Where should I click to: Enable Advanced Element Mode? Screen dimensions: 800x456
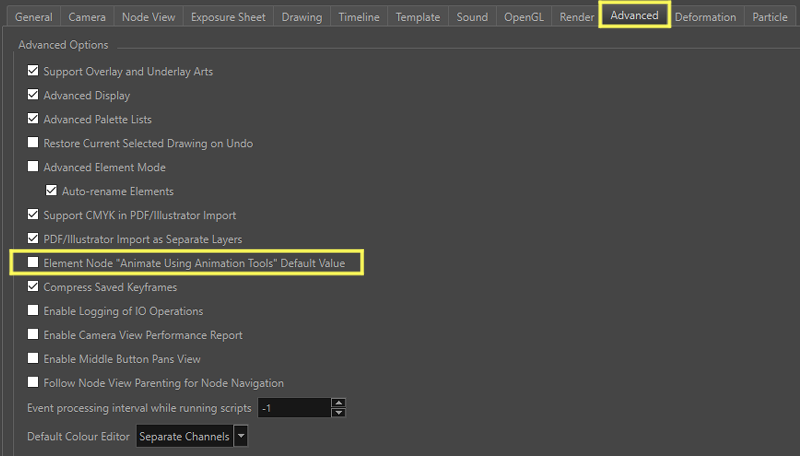(x=34, y=168)
